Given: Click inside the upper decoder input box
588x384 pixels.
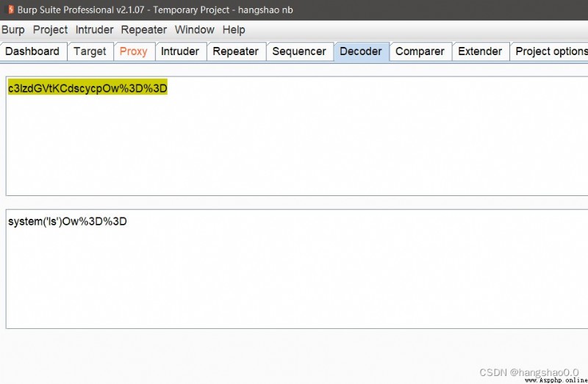Looking at the screenshot, I should click(297, 136).
